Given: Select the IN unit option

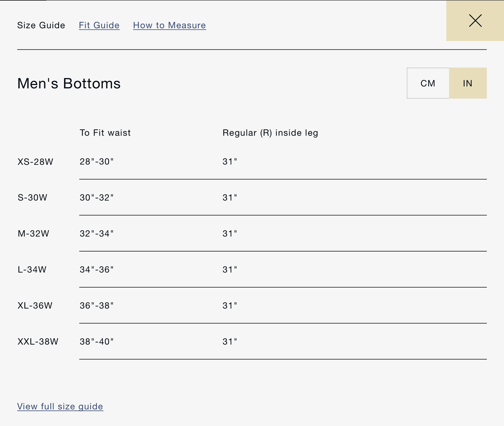Looking at the screenshot, I should [x=468, y=83].
